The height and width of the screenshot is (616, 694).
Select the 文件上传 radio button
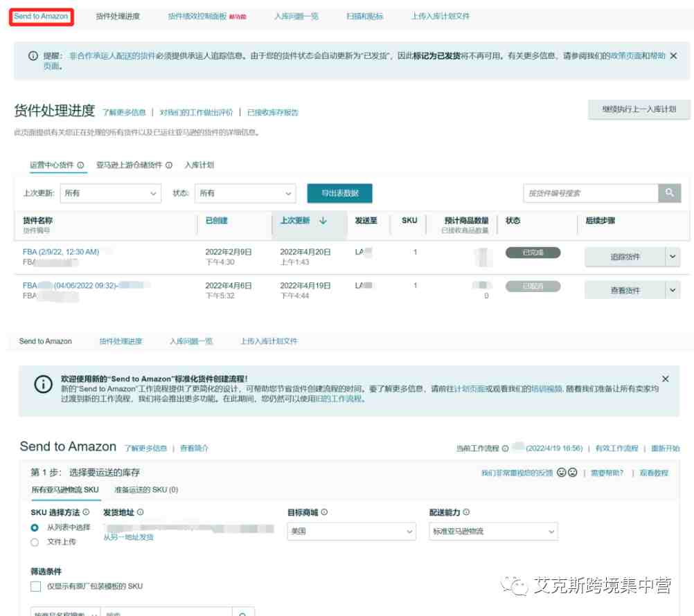pos(35,542)
